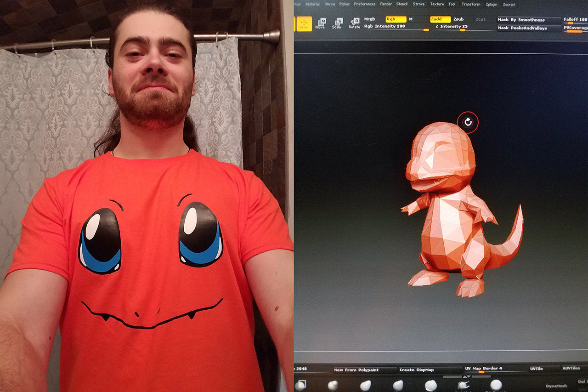The height and width of the screenshot is (392, 588).
Task: Select the Rotate tool icon
Action: [x=354, y=23]
